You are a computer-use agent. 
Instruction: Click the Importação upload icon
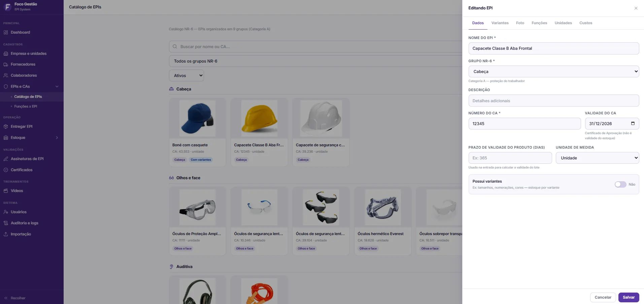click(6, 234)
